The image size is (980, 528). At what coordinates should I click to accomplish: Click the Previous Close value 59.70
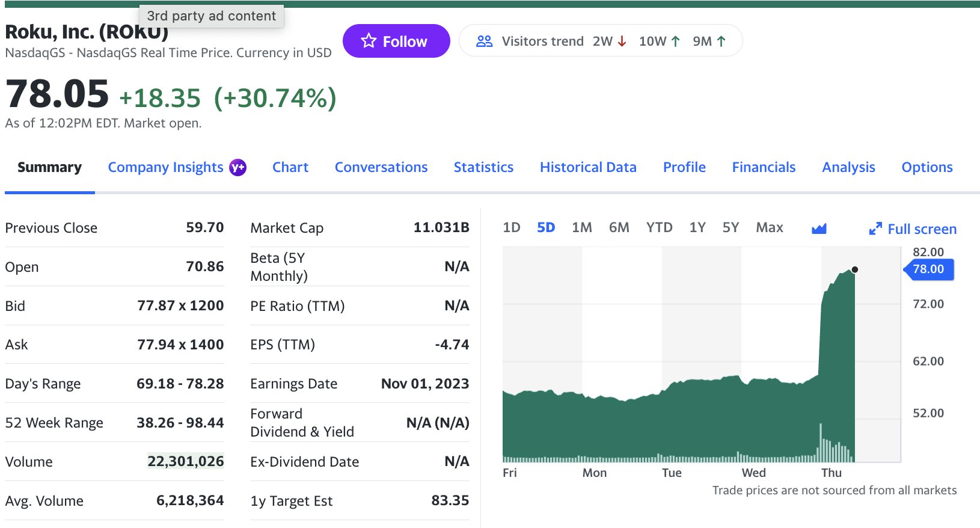tap(204, 227)
